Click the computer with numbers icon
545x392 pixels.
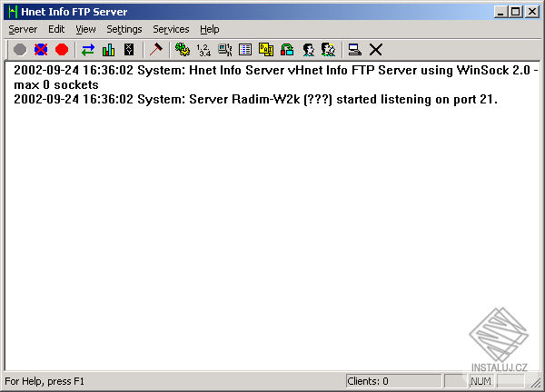tap(225, 50)
